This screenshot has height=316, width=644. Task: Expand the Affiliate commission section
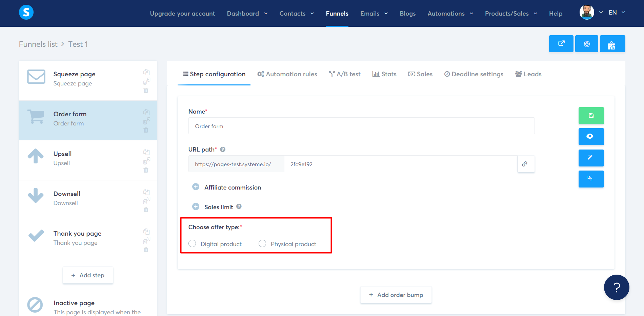point(196,187)
